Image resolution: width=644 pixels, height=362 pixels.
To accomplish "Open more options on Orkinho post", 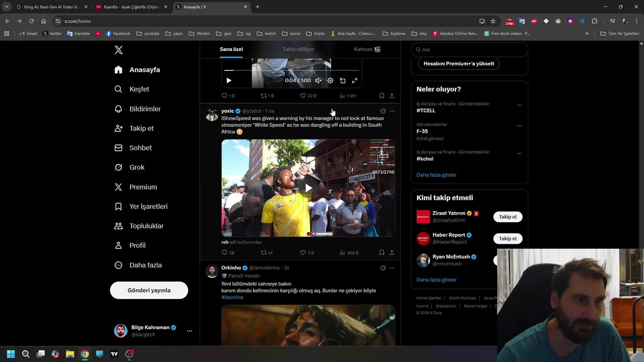I will 392,268.
